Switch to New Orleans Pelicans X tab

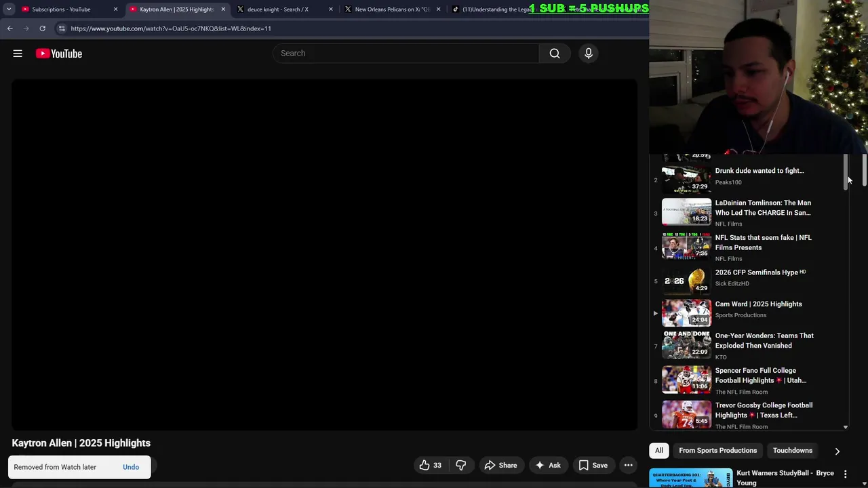point(392,9)
